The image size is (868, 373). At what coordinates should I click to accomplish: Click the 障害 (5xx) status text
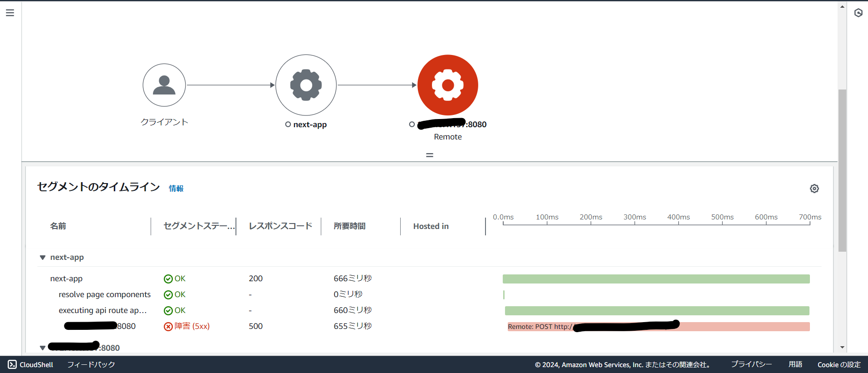(x=192, y=326)
